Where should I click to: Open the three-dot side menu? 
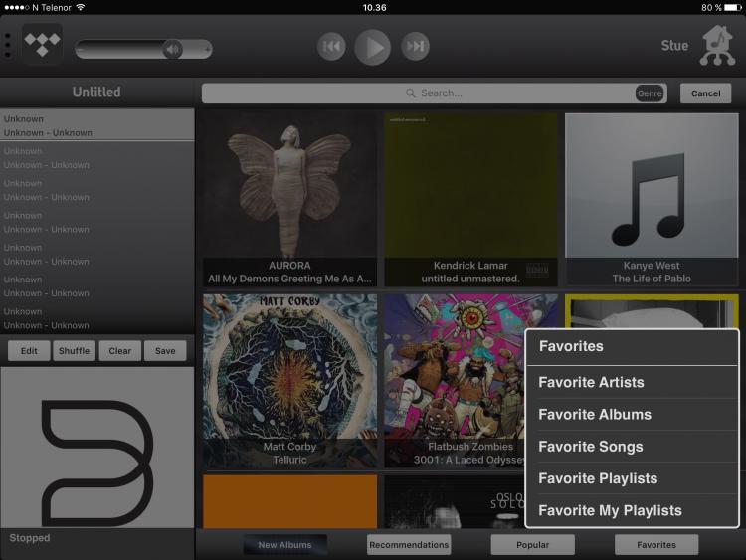[x=7, y=45]
